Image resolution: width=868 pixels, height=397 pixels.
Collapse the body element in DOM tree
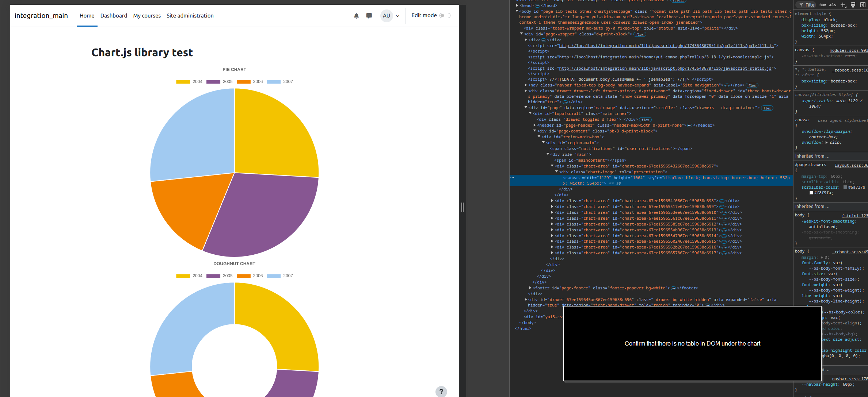517,11
